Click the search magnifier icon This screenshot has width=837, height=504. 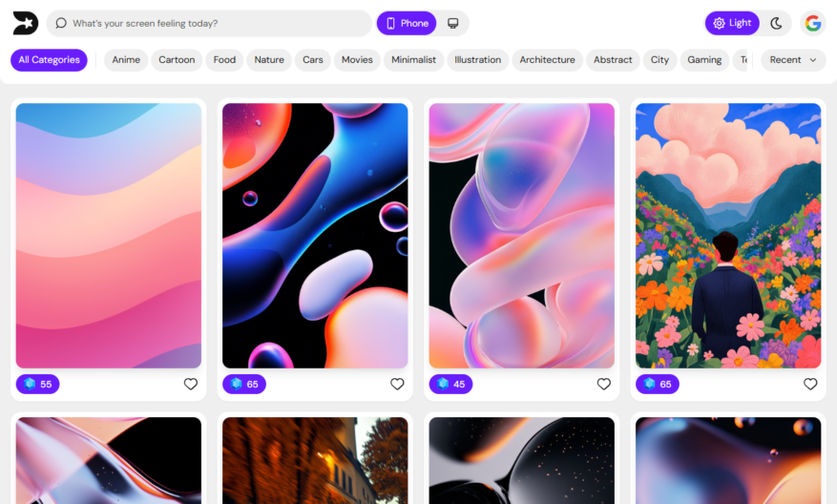(x=61, y=23)
